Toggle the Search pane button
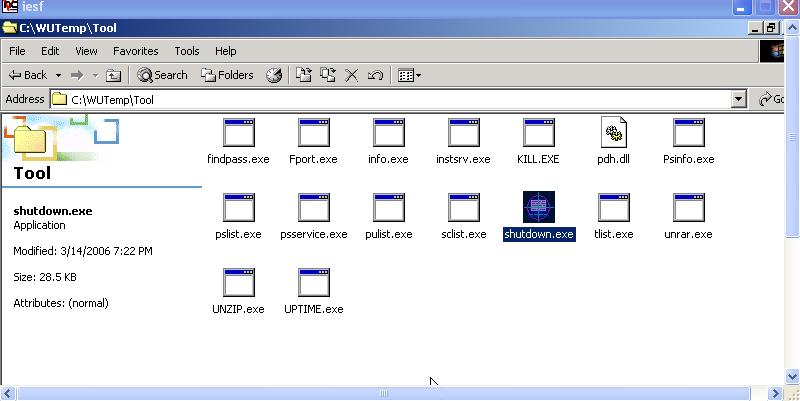The width and height of the screenshot is (800, 401). (x=163, y=75)
